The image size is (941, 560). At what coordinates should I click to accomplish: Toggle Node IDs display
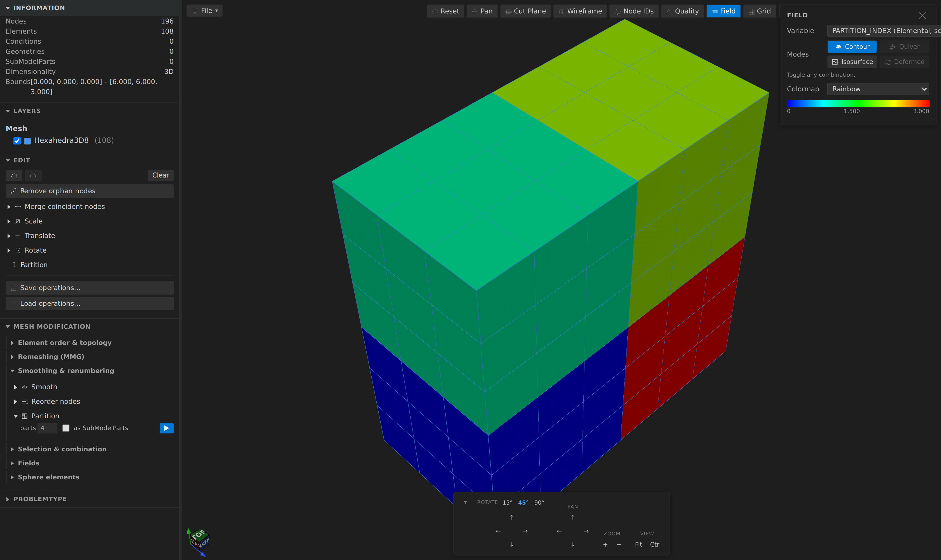coord(634,11)
